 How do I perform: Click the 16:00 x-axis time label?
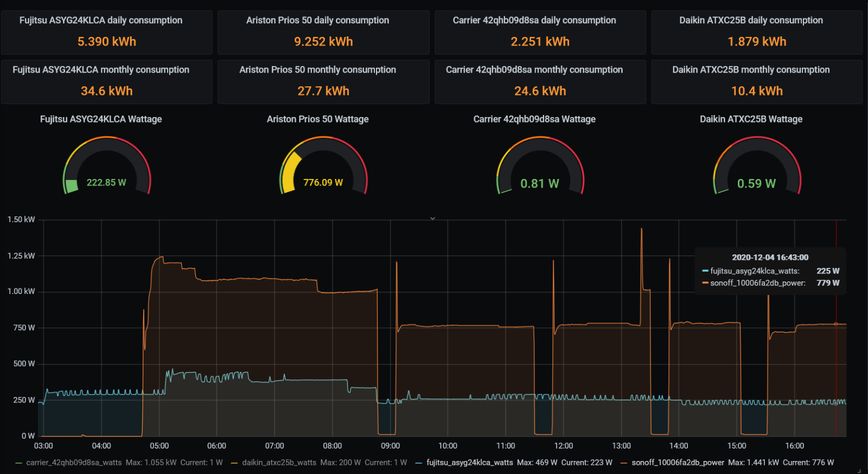tap(794, 446)
